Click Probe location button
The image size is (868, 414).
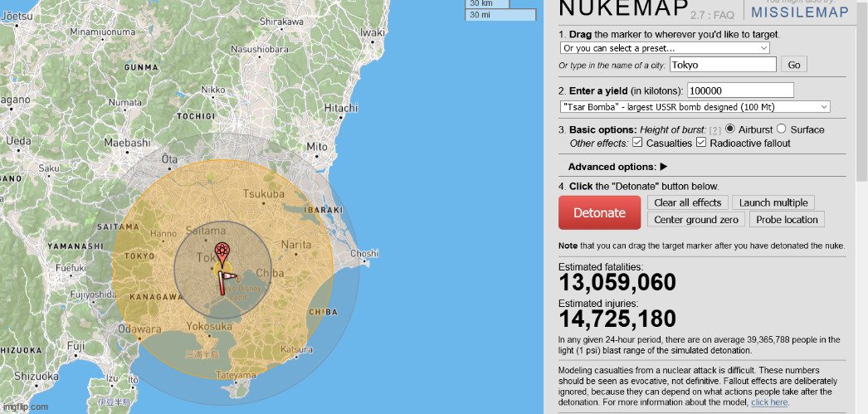coord(787,220)
